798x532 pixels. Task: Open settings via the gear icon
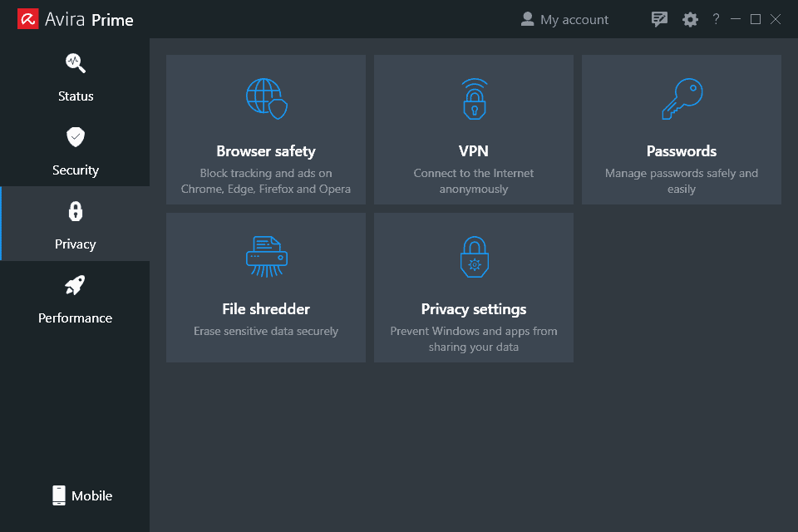690,19
